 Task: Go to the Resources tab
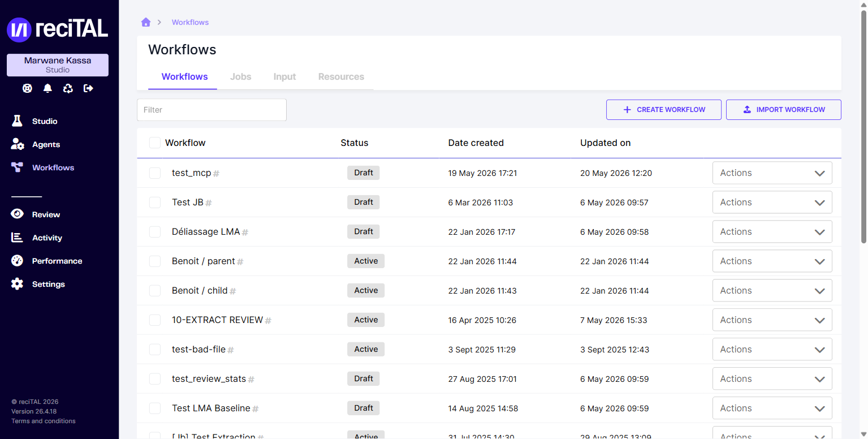click(341, 77)
